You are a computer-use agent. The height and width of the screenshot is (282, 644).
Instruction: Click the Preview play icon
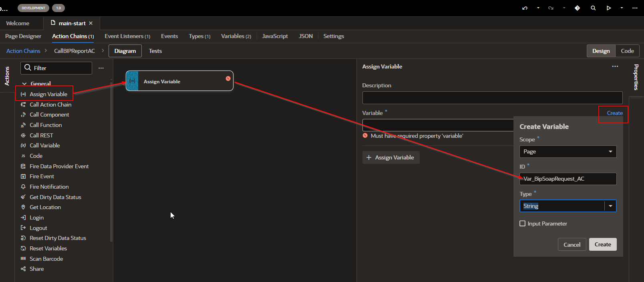pos(609,8)
